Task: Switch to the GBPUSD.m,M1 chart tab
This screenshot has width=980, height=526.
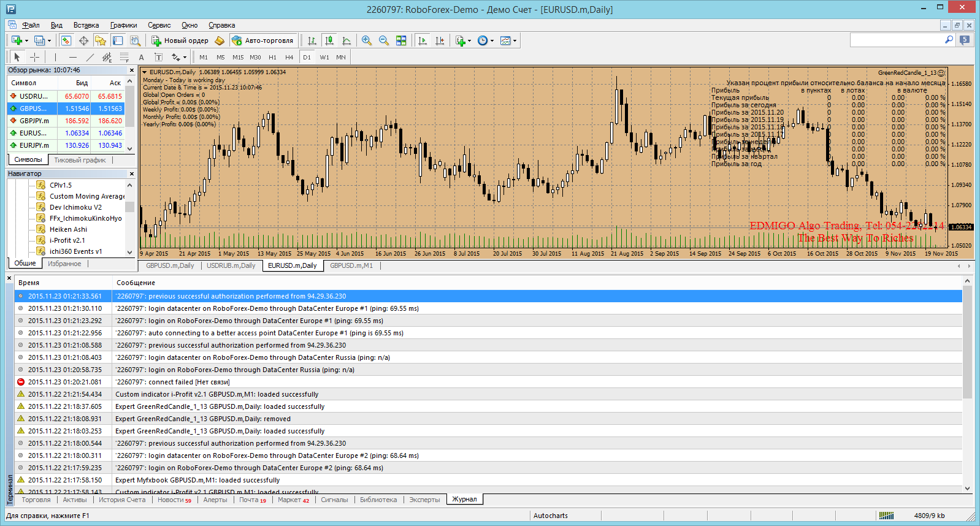Action: (351, 265)
